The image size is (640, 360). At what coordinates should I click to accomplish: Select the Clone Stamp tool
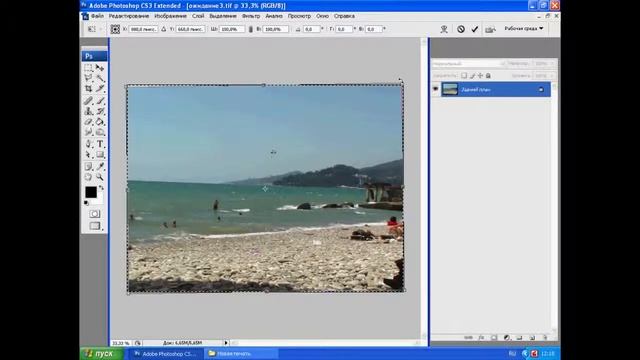pyautogui.click(x=89, y=111)
